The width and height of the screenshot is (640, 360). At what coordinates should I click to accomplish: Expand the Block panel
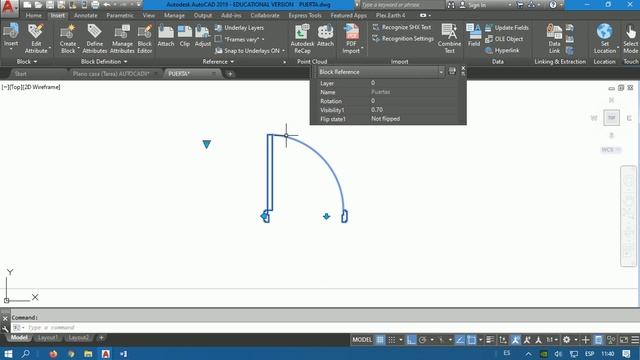click(27, 62)
